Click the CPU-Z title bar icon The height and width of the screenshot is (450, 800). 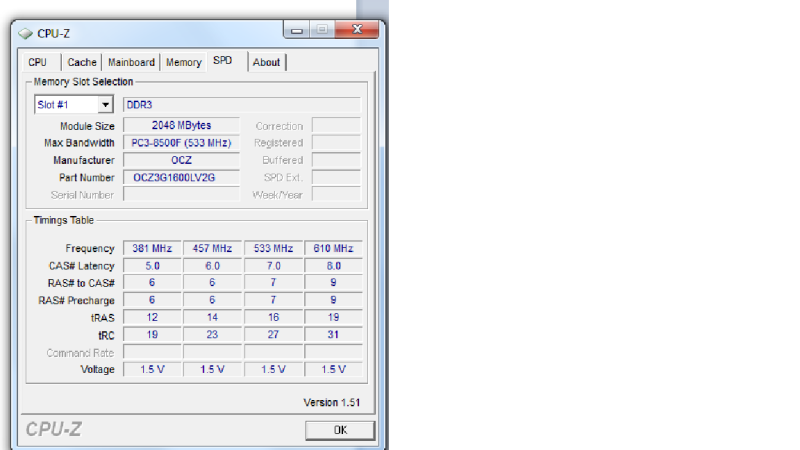[x=26, y=34]
